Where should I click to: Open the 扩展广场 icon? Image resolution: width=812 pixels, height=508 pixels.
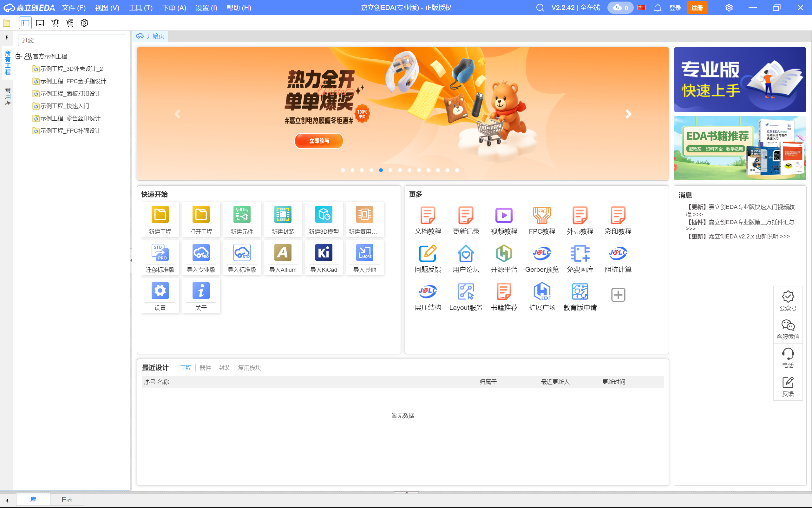[x=542, y=291]
